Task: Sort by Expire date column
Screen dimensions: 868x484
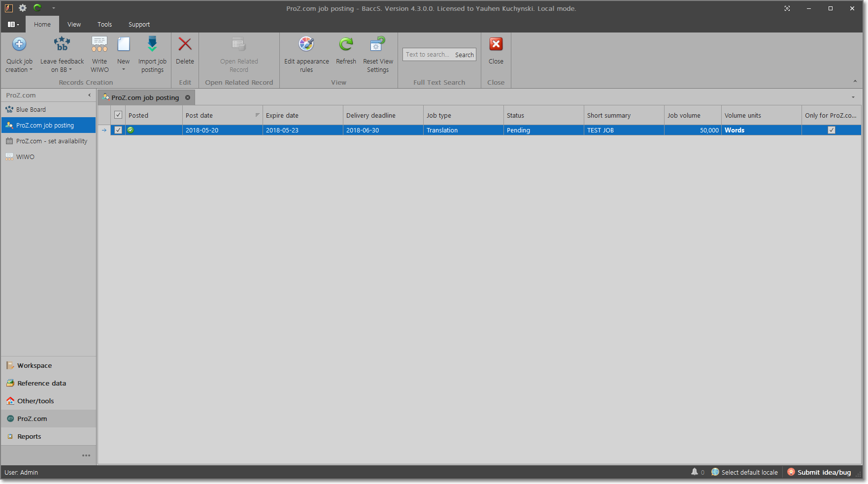Action: click(x=302, y=115)
